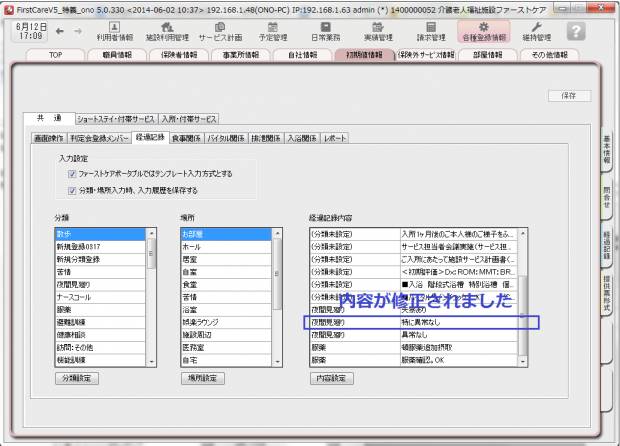
Task: Select ホール in the 場所 list
Action: [195, 244]
